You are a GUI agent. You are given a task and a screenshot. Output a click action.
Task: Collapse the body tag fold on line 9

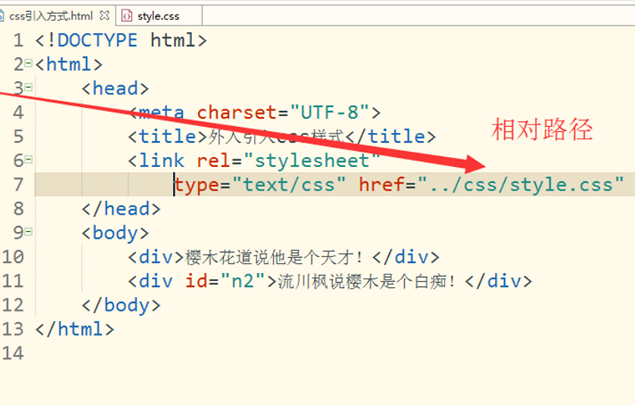pyautogui.click(x=28, y=232)
